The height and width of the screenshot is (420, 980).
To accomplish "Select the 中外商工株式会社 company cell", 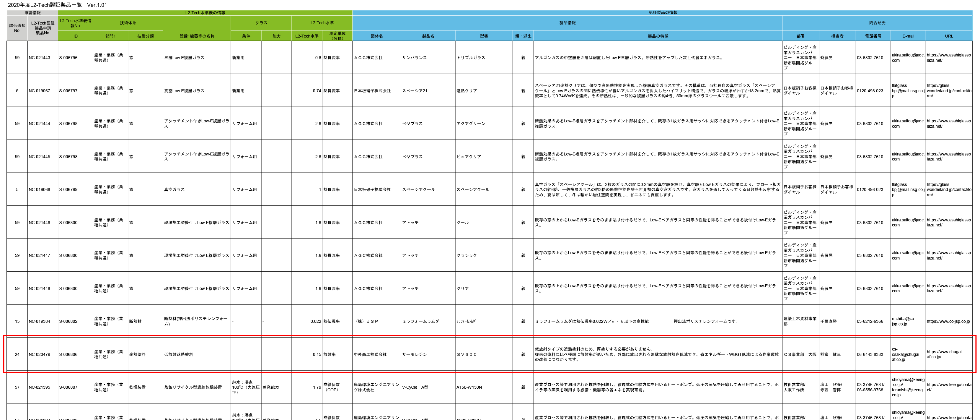I will [x=370, y=354].
